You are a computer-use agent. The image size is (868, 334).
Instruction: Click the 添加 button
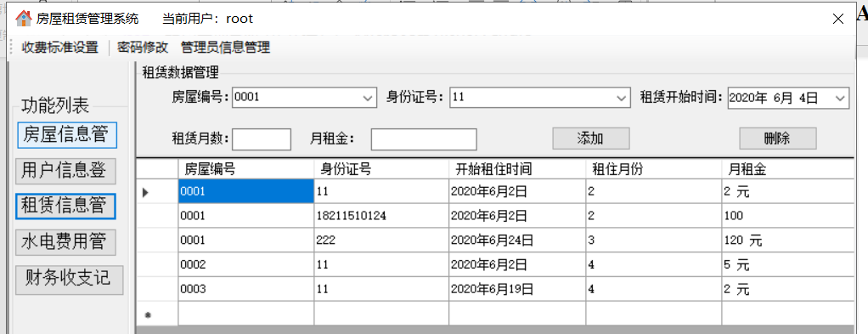590,139
